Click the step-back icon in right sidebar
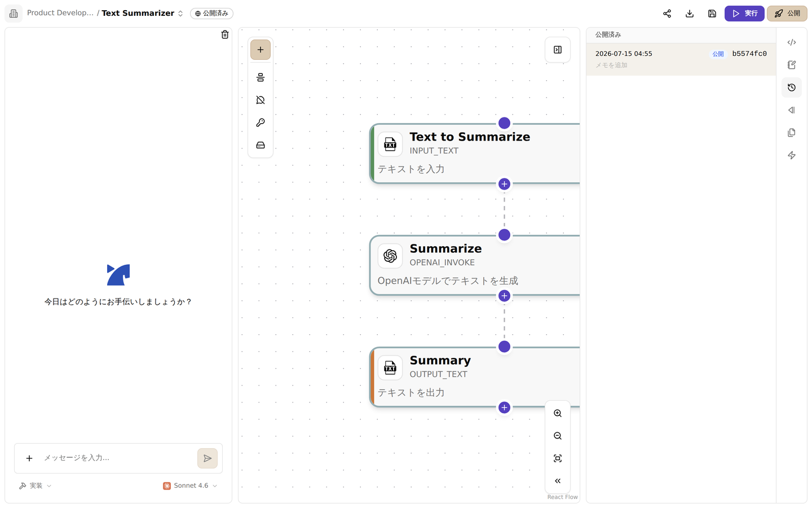 click(x=792, y=110)
